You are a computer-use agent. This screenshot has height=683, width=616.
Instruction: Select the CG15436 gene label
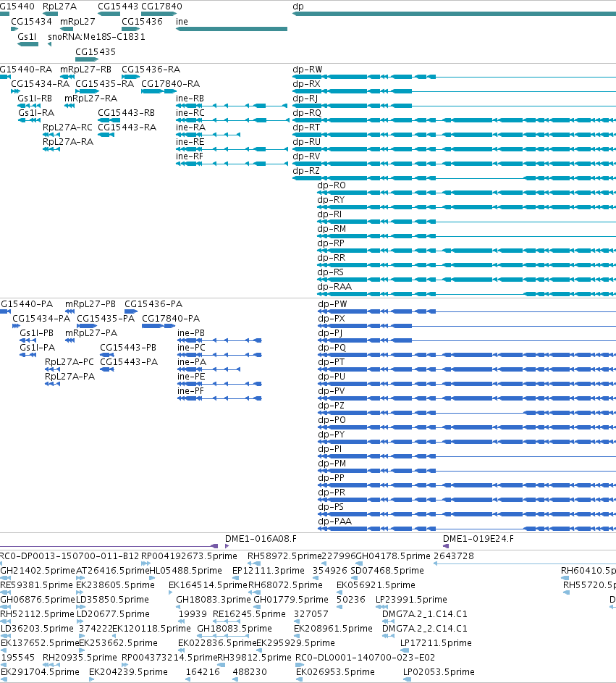pos(142,22)
